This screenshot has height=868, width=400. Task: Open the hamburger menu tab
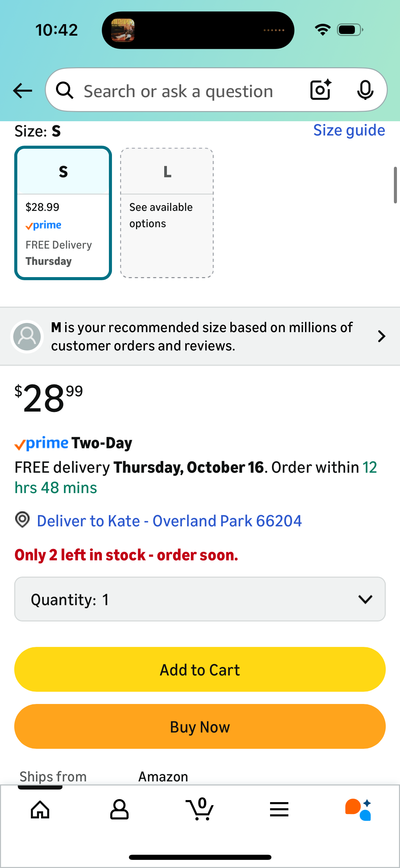pyautogui.click(x=279, y=810)
